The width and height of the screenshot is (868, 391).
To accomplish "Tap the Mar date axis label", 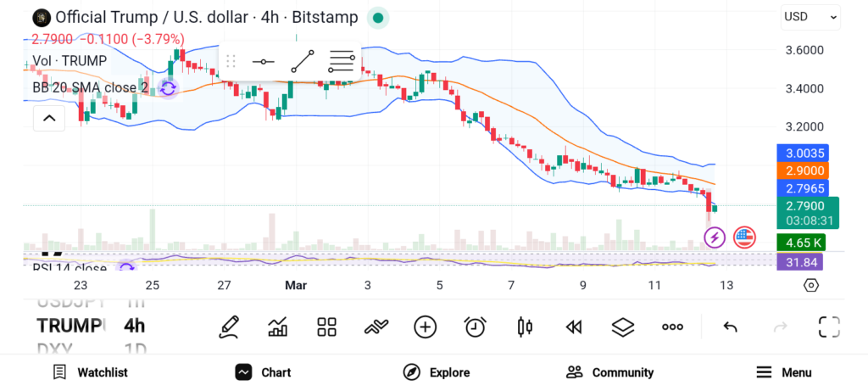I will click(296, 285).
